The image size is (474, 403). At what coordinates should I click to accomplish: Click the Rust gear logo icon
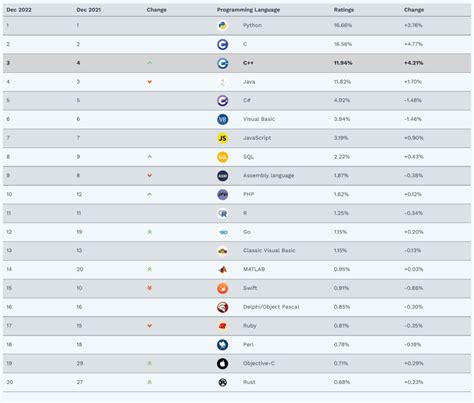pyautogui.click(x=223, y=382)
